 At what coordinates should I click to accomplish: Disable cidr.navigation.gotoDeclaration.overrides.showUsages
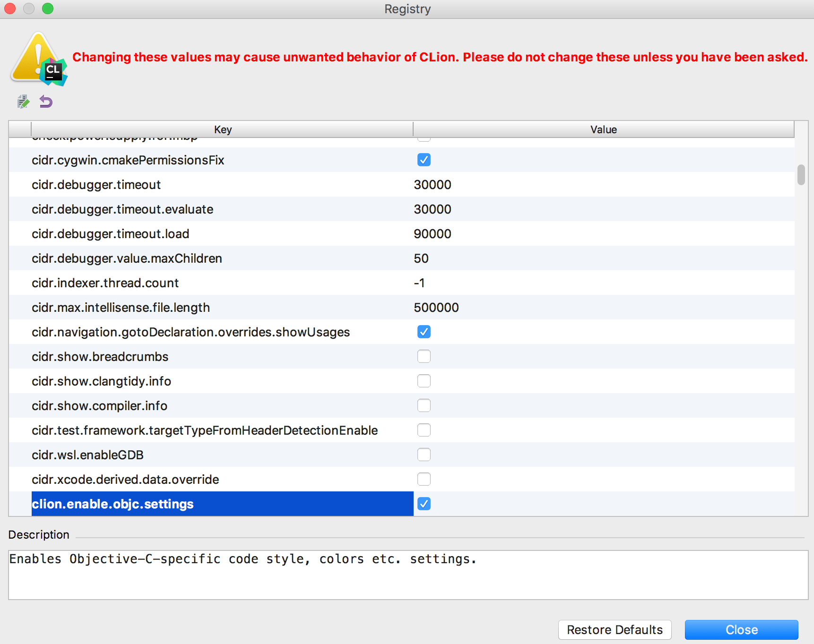[x=424, y=332]
